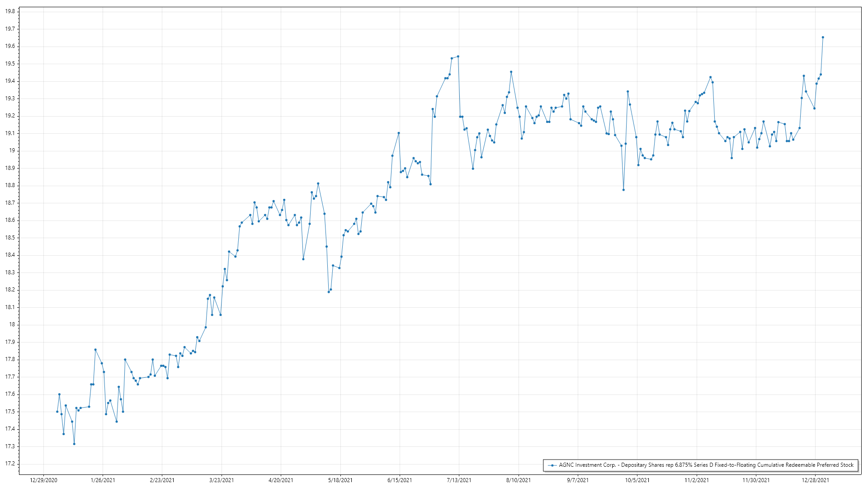Screen dimensions: 868x488
Task: Click the legend series marker icon
Action: pos(552,465)
